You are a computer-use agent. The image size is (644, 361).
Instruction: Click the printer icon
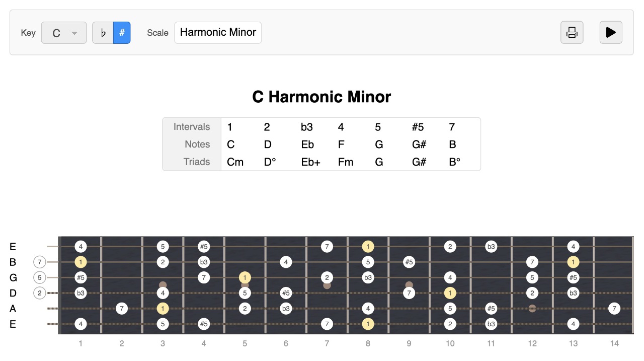pos(572,32)
